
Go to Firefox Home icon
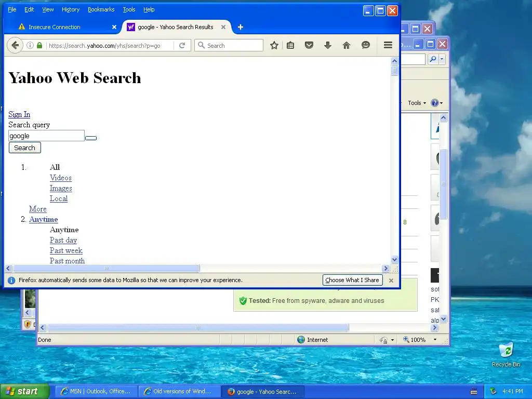pos(347,45)
